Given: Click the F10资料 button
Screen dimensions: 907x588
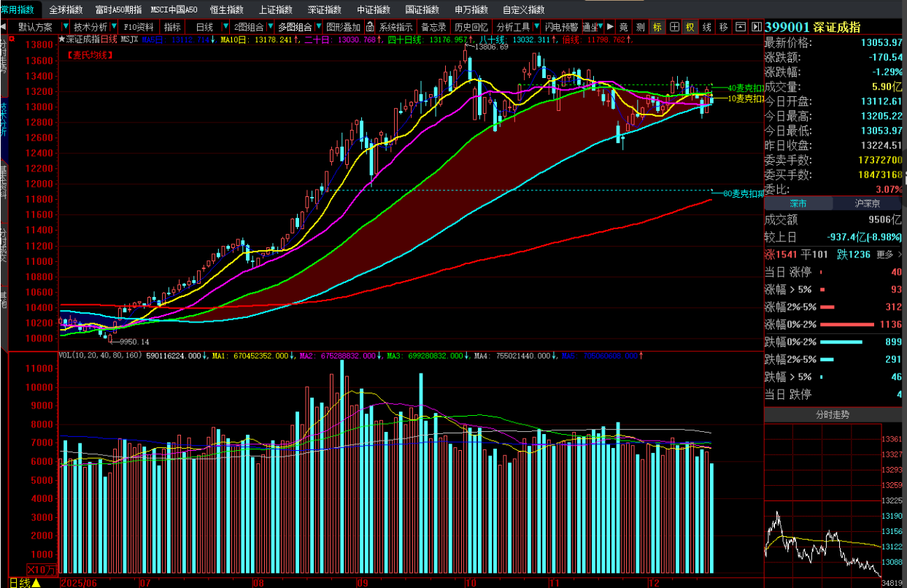Looking at the screenshot, I should pyautogui.click(x=139, y=27).
